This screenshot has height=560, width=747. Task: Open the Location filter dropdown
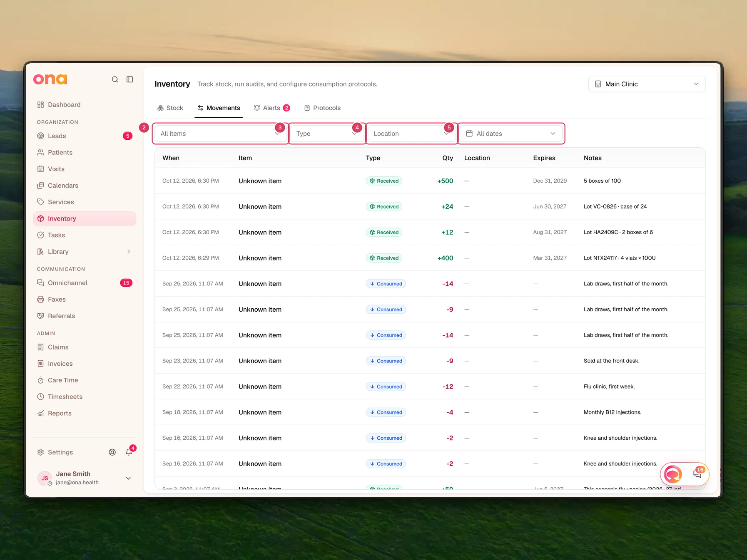pos(411,134)
